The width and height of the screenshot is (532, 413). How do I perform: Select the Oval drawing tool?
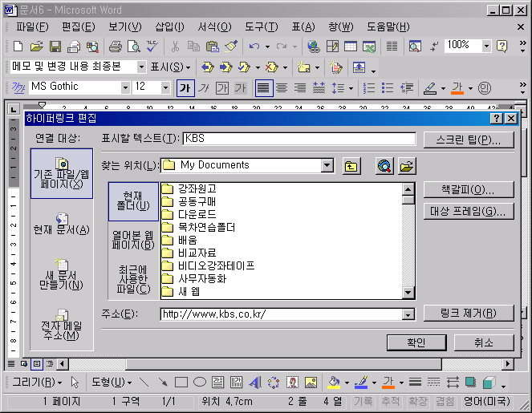(x=200, y=383)
